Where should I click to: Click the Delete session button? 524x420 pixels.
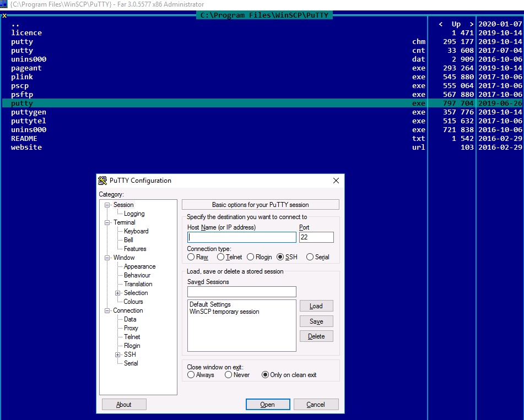click(x=316, y=336)
